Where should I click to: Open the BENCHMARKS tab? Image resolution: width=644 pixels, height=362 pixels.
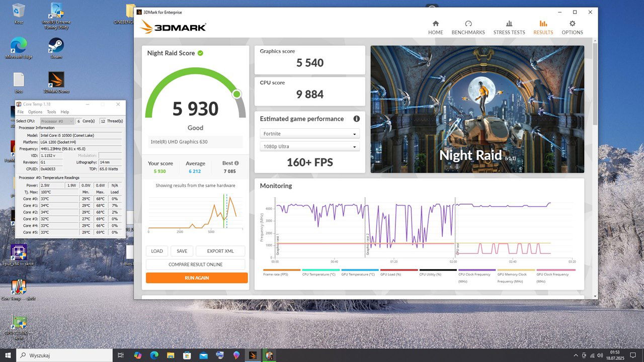[x=468, y=28]
